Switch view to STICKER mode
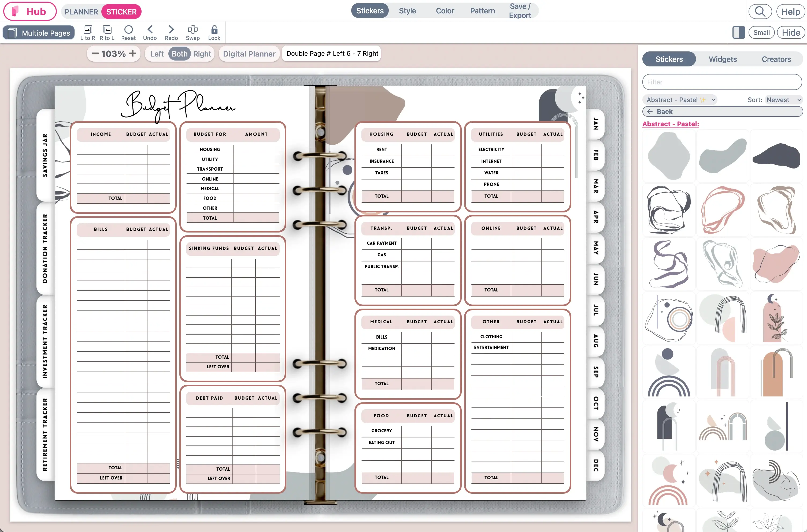This screenshot has height=532, width=807. tap(121, 11)
